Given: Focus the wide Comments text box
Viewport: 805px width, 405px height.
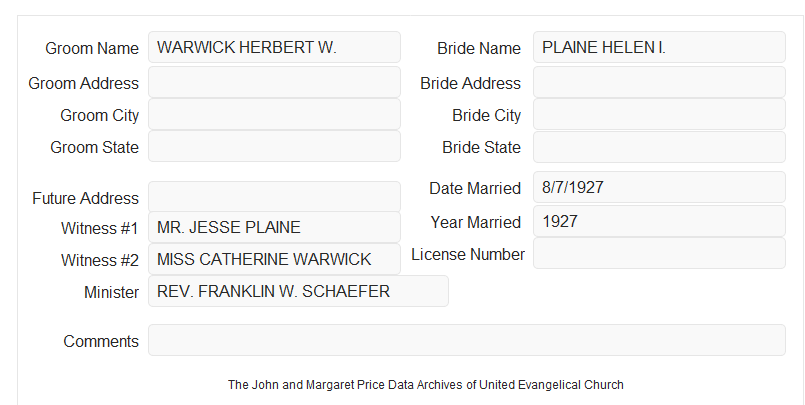Looking at the screenshot, I should tap(467, 340).
